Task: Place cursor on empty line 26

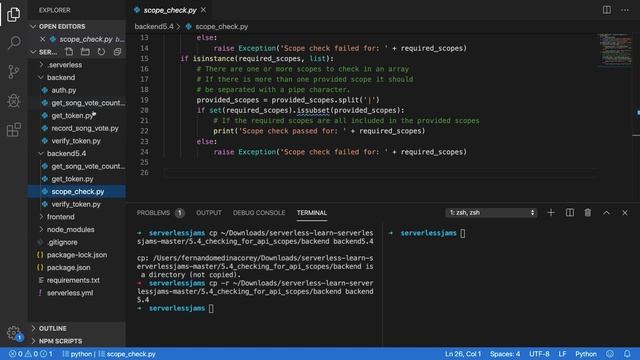Action: [380, 173]
